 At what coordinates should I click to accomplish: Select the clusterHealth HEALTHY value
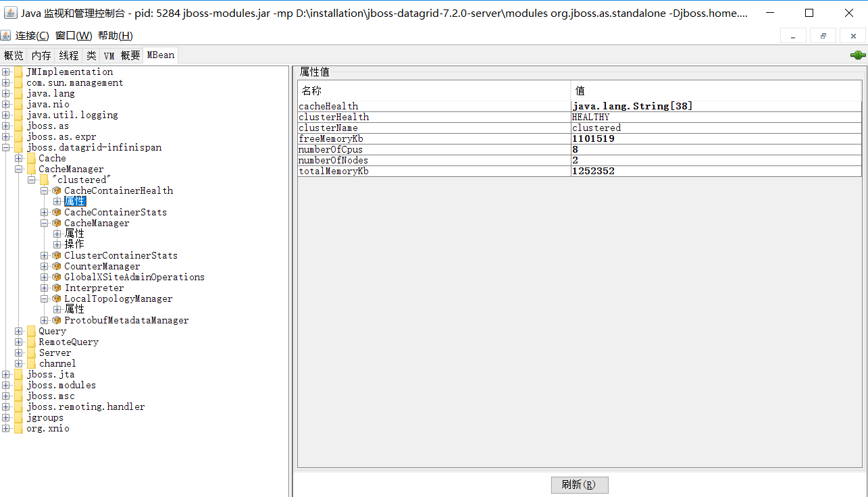(x=716, y=117)
